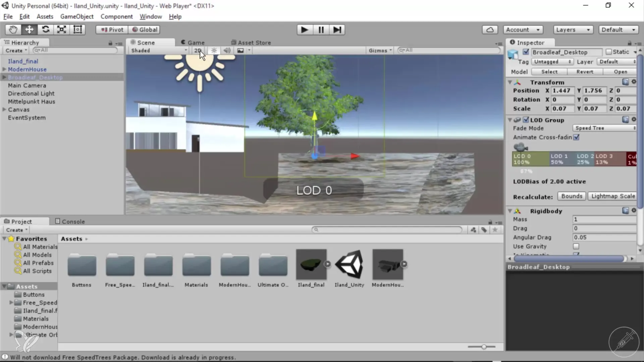Enable the Static checkbox
This screenshot has height=362, width=644.
click(x=608, y=52)
